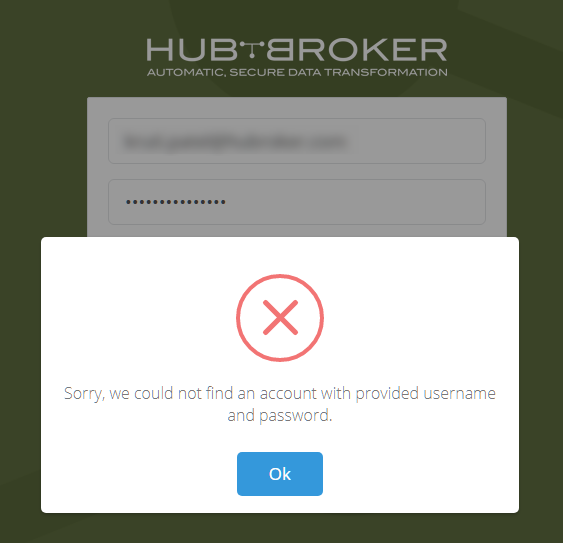Click the password dots in the second field
Image resolution: width=563 pixels, height=543 pixels.
[x=176, y=202]
